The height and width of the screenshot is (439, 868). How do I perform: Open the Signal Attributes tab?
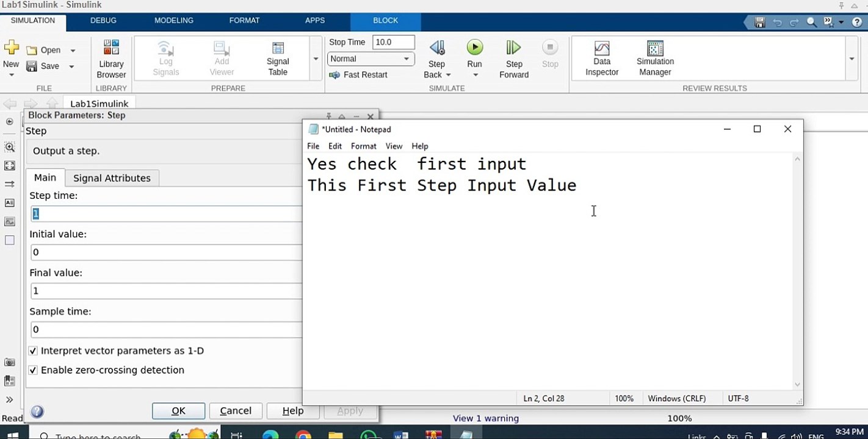pos(112,178)
